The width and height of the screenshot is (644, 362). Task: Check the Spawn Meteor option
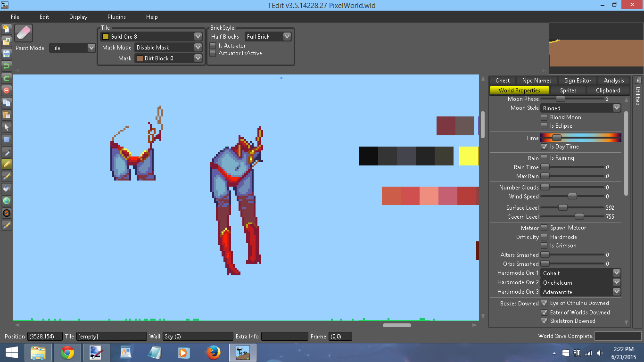[544, 228]
